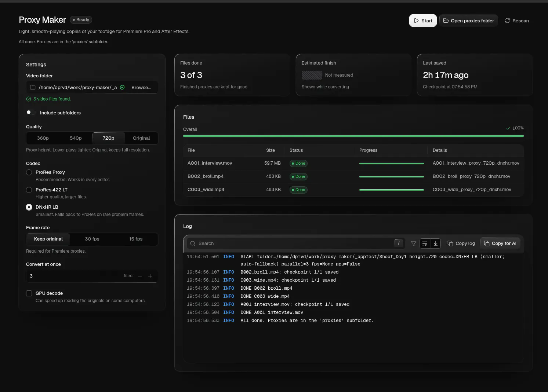Click the Status column header
Screen dimensions: 548x392
click(296, 150)
